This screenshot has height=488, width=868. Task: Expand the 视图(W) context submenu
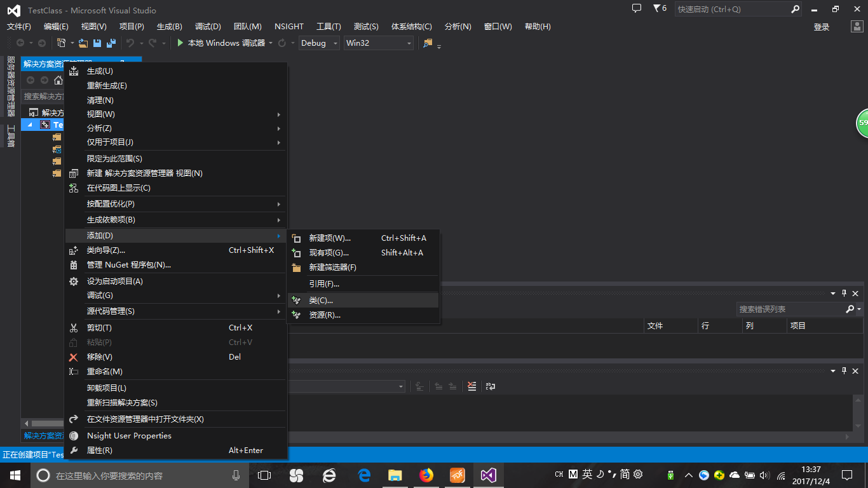176,114
